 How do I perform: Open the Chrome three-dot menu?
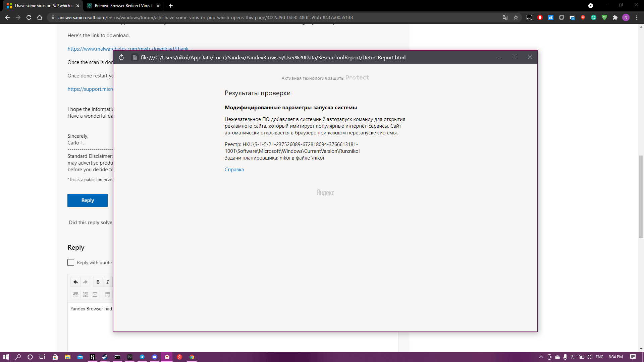coord(637,17)
